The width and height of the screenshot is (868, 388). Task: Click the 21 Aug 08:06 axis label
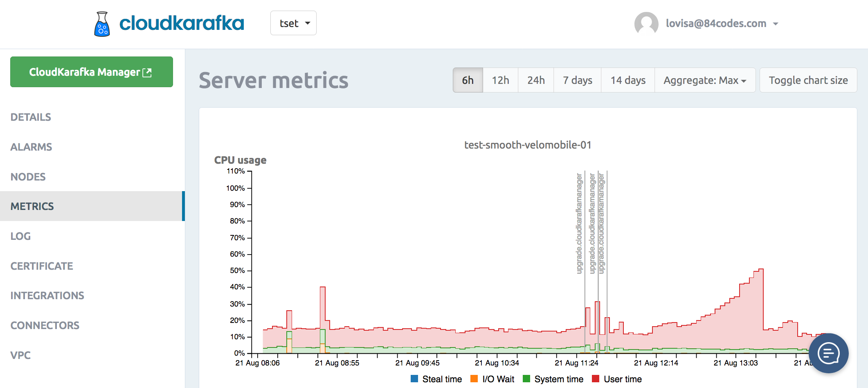[257, 363]
